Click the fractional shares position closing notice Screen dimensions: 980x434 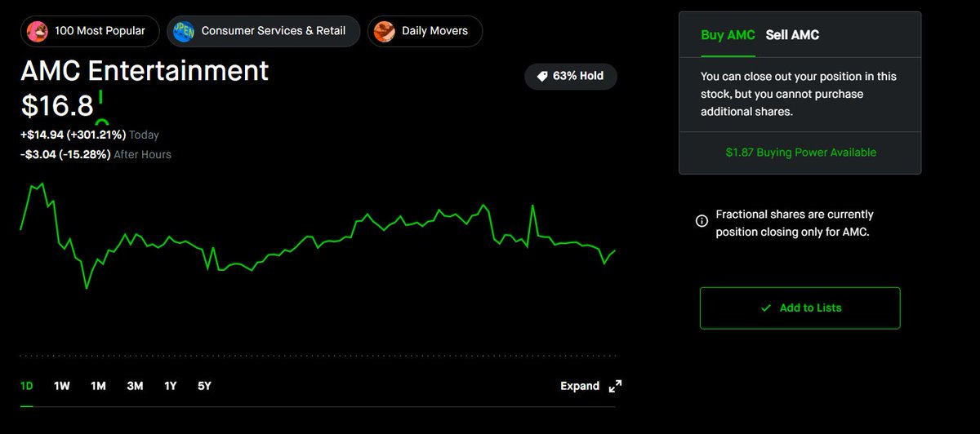pos(794,223)
